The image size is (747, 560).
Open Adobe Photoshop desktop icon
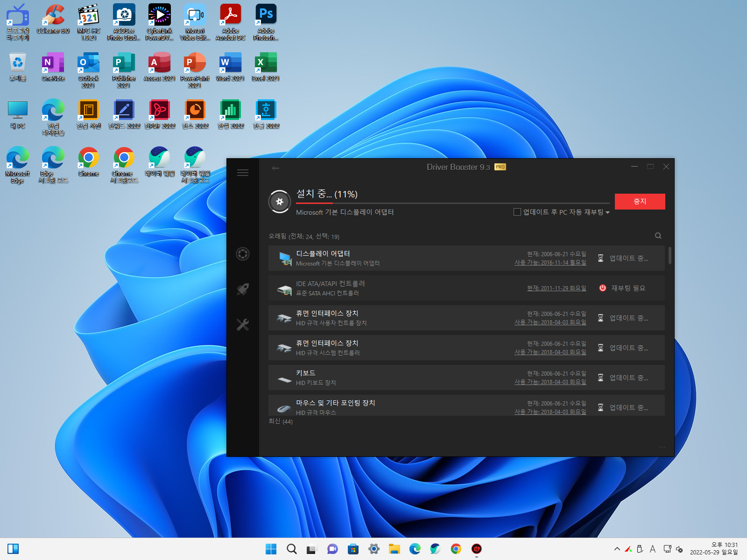tap(266, 22)
